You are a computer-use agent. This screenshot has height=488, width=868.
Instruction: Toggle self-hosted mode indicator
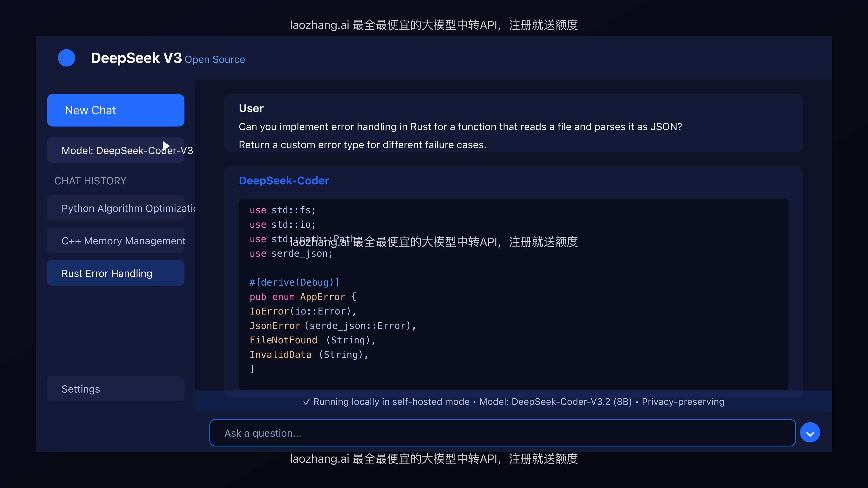point(391,401)
